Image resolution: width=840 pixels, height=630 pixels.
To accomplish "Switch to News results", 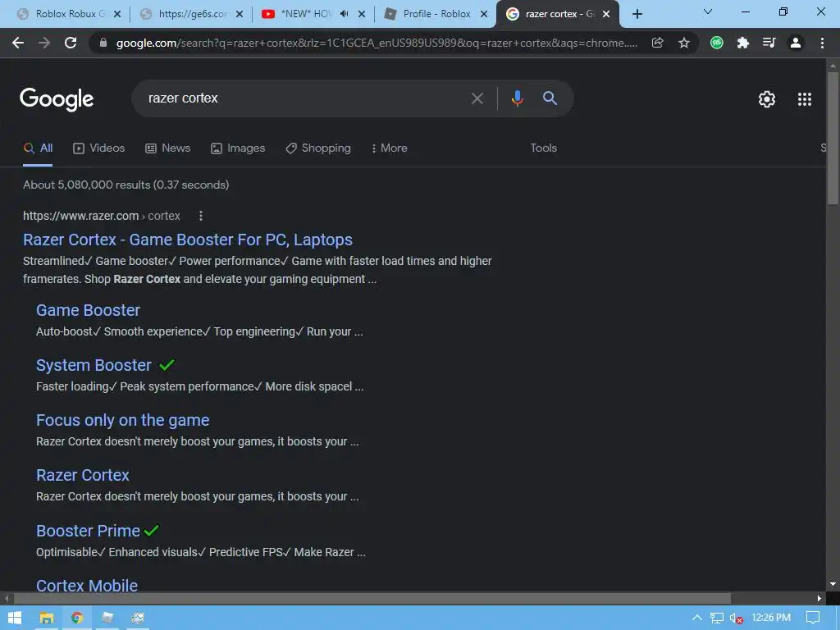I will pyautogui.click(x=167, y=148).
